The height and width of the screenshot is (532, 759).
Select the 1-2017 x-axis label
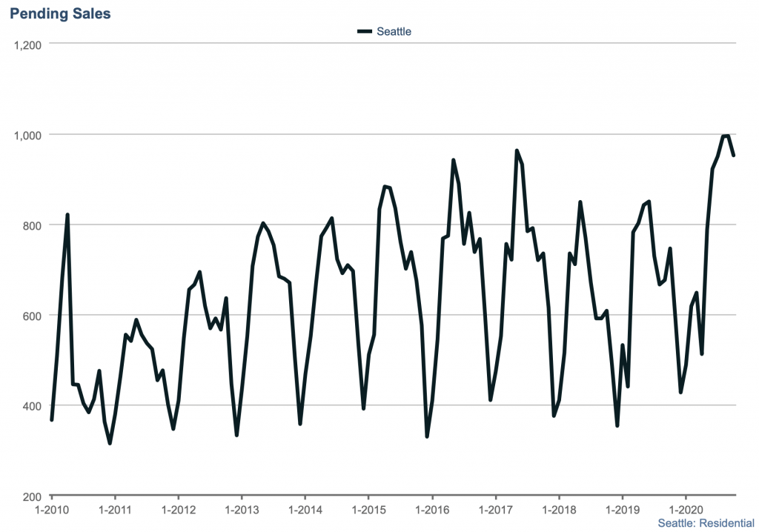(x=494, y=510)
